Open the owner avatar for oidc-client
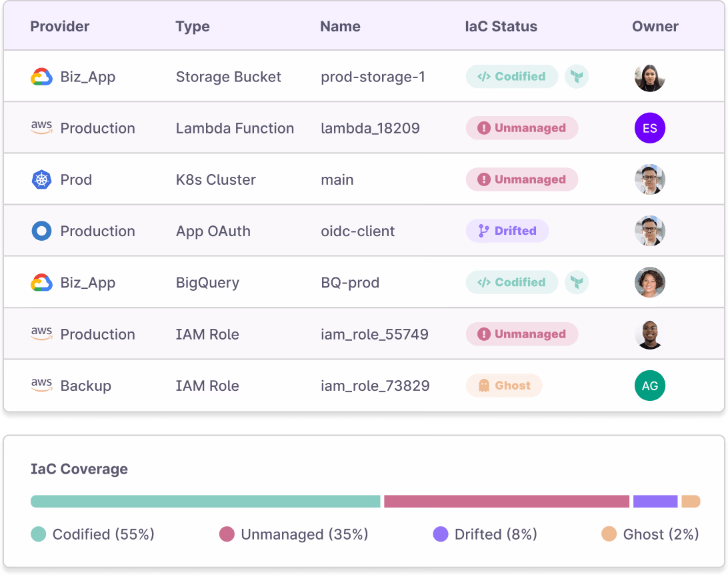Viewport: 728px width, 575px height. pos(649,231)
